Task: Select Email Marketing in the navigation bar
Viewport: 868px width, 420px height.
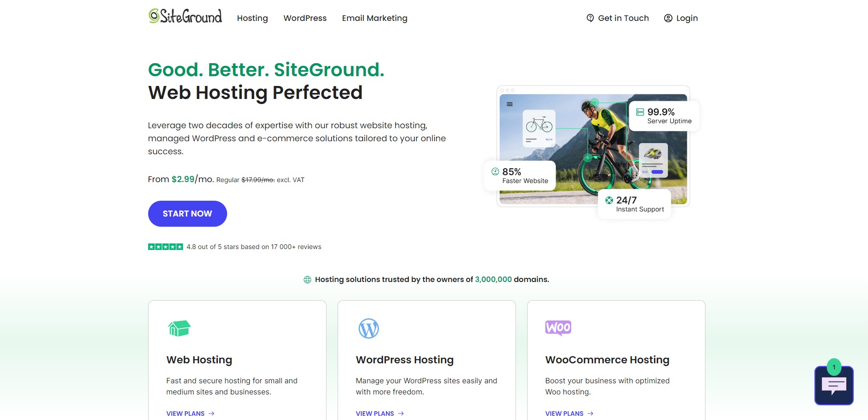Action: coord(374,18)
